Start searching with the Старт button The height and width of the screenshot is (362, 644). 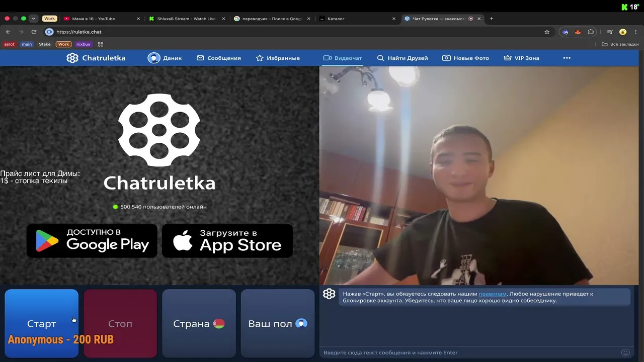42,324
